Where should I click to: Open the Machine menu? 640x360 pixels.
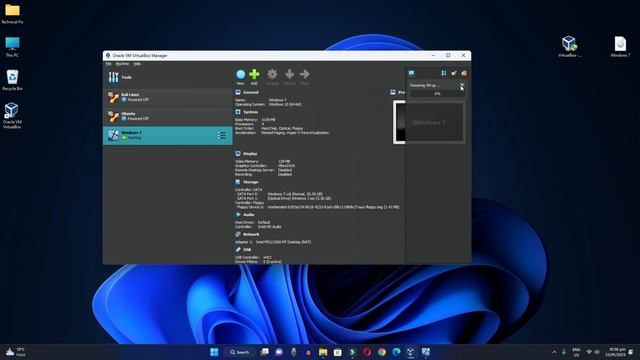(122, 64)
